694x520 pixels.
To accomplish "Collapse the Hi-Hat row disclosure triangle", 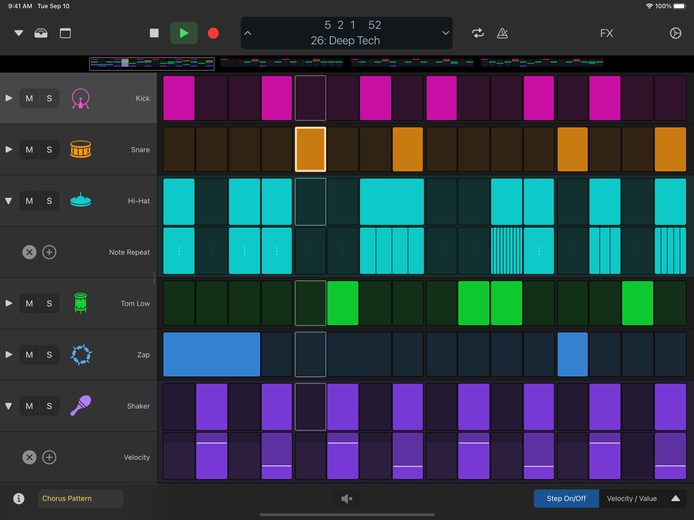I will point(8,201).
